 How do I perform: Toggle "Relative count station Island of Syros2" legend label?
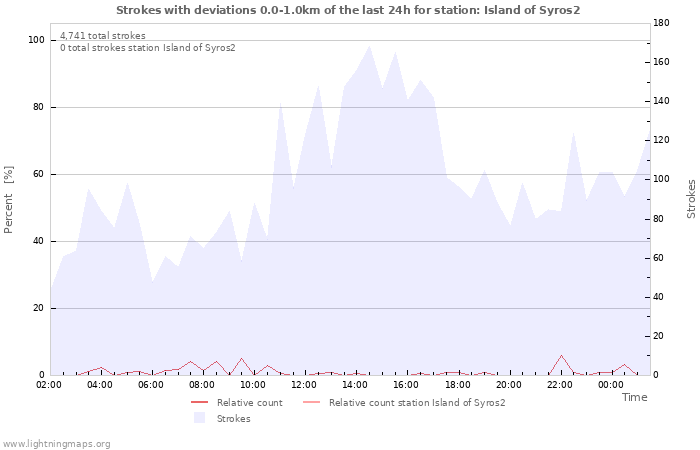pos(416,403)
